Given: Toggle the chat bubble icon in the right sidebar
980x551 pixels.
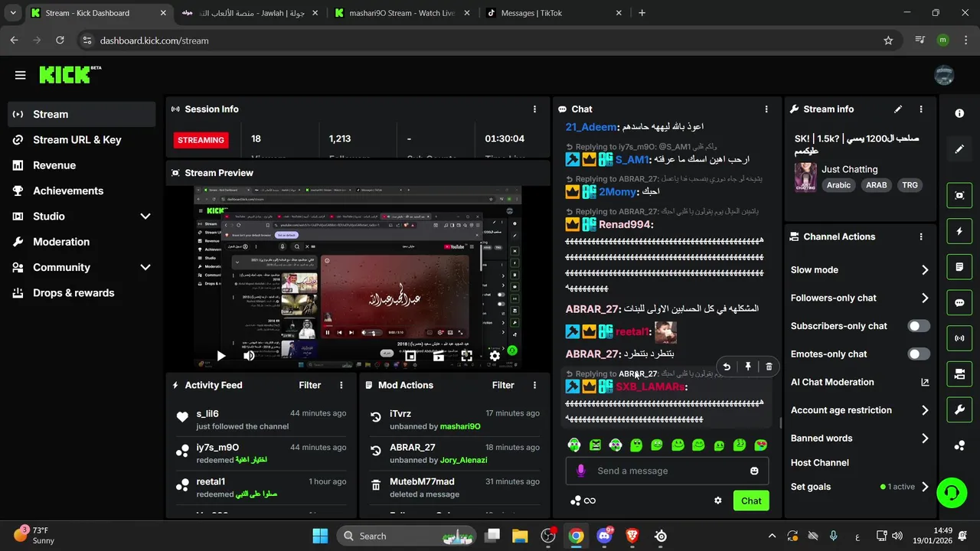Looking at the screenshot, I should [x=959, y=302].
